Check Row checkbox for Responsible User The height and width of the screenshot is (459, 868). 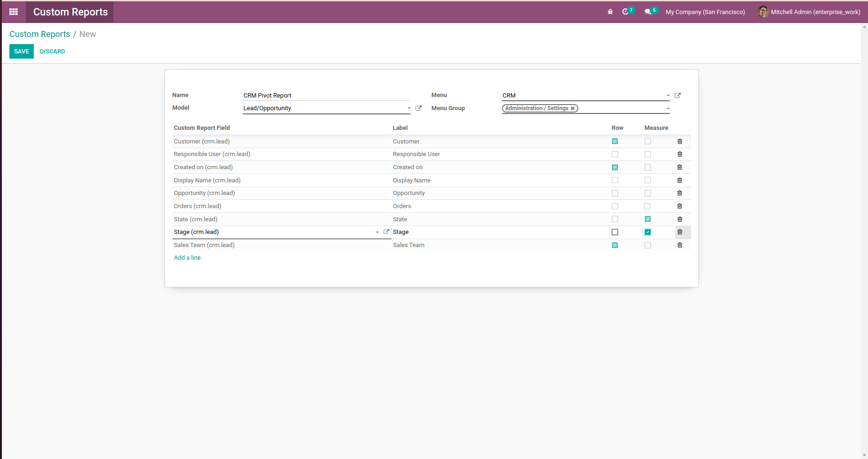click(615, 154)
